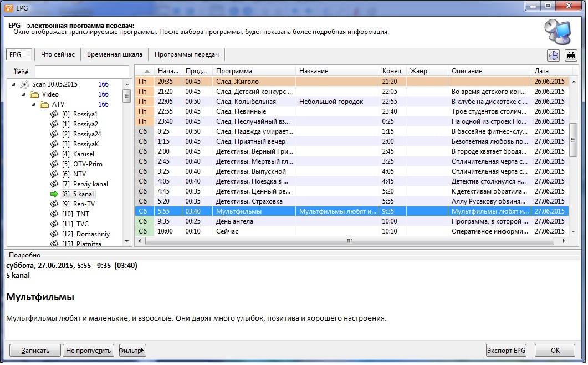Collapse the ATV folder node
588x365 pixels.
tap(33, 104)
